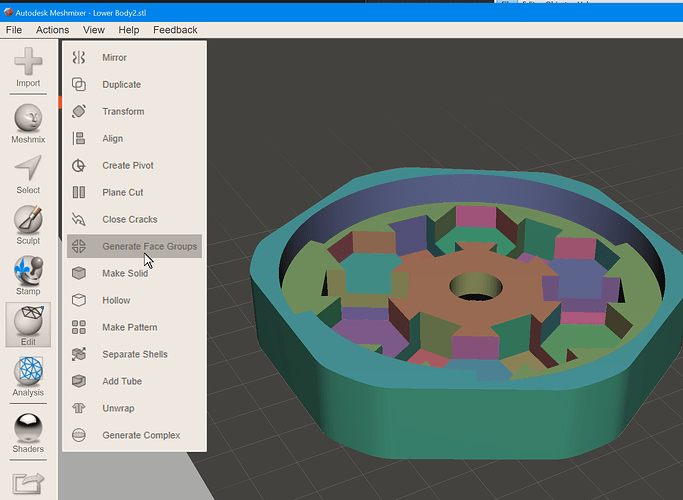Select Make Solid entry
The height and width of the screenshot is (500, 683).
134,273
